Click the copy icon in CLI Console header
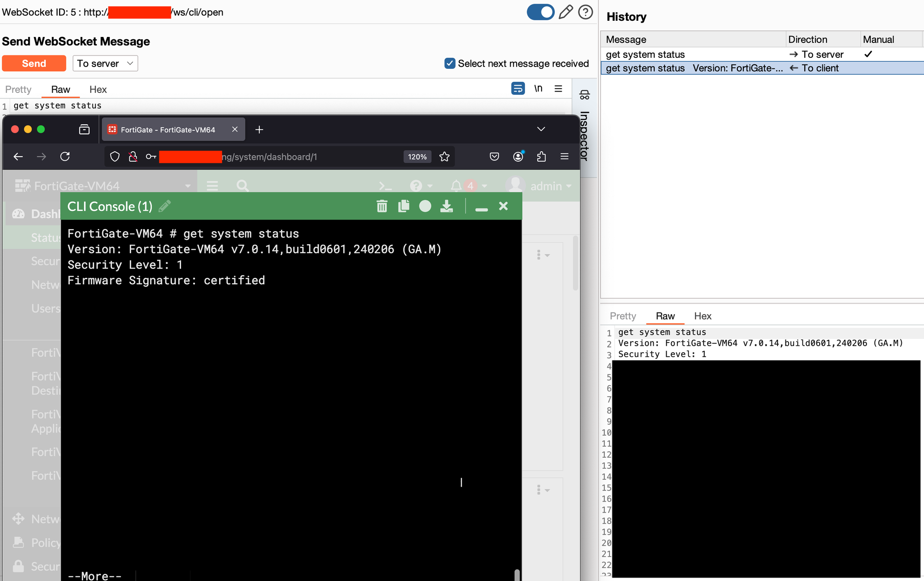924x581 pixels. 403,206
